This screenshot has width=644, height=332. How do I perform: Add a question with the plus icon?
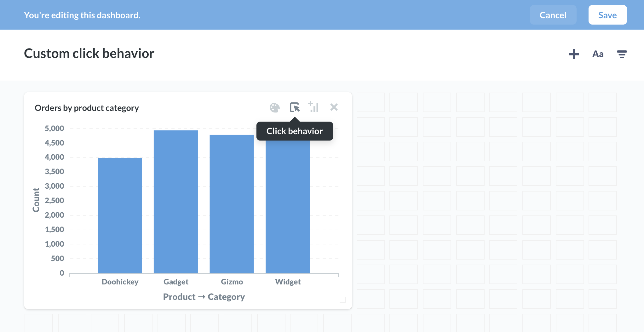coord(574,54)
